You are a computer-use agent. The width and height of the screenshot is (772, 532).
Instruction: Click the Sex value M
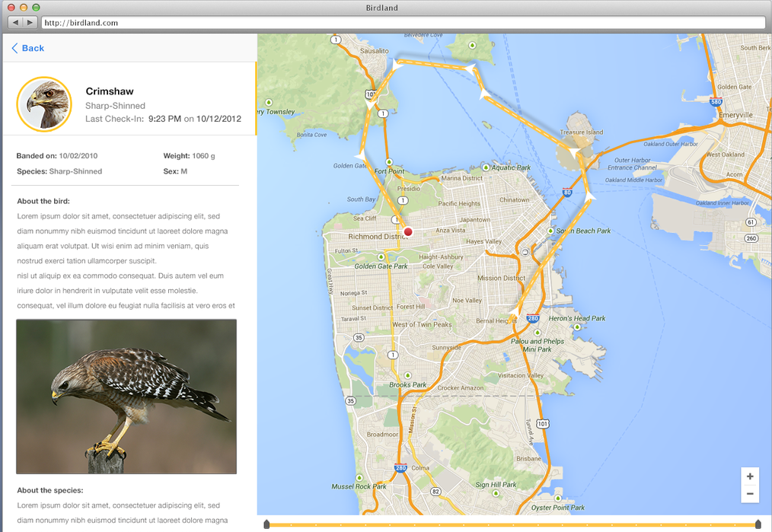[183, 171]
